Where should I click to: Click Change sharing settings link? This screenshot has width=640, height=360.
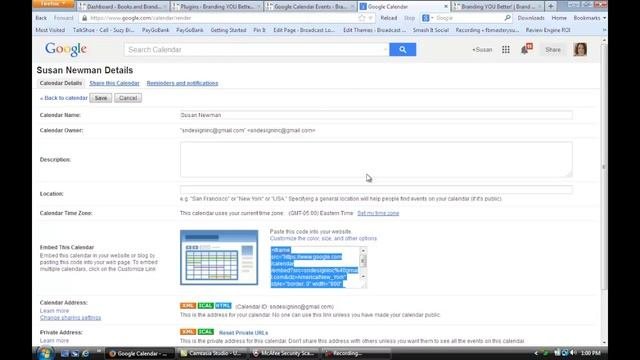click(70, 318)
